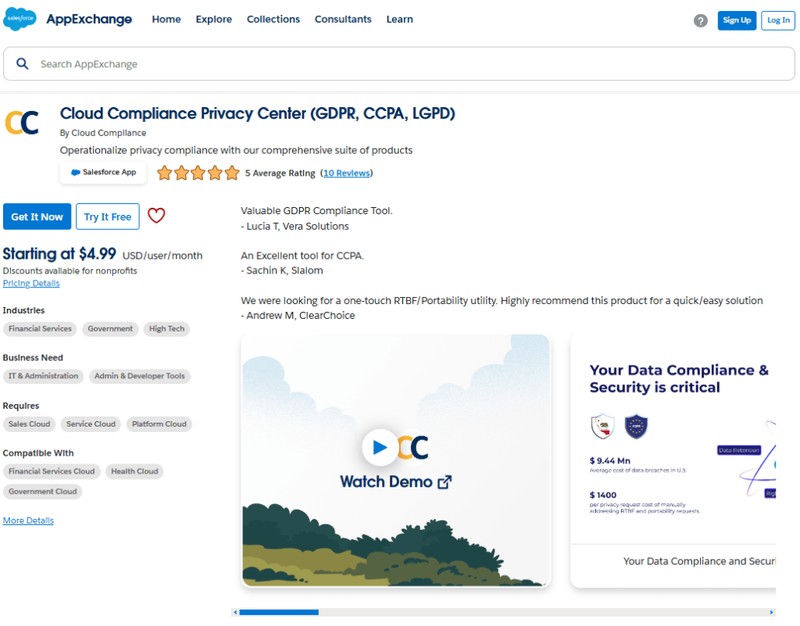
Task: Click the Lucia T, Vera Solutions quote
Action: click(297, 226)
